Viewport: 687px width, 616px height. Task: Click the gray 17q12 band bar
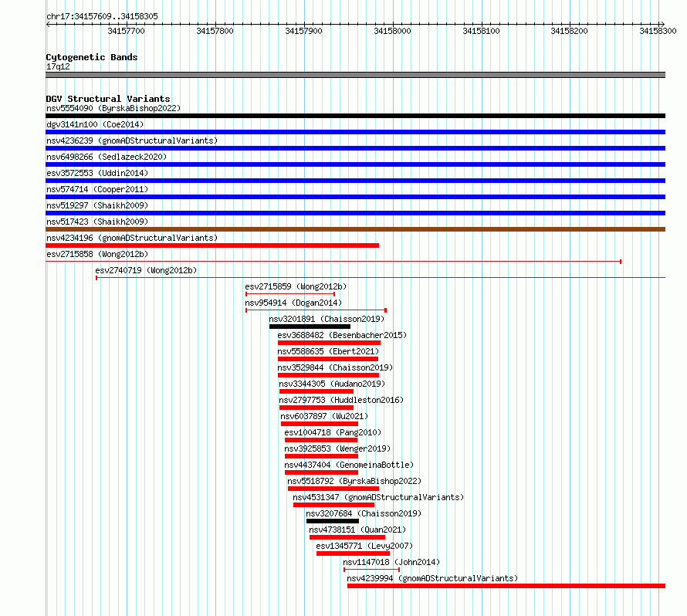click(355, 75)
